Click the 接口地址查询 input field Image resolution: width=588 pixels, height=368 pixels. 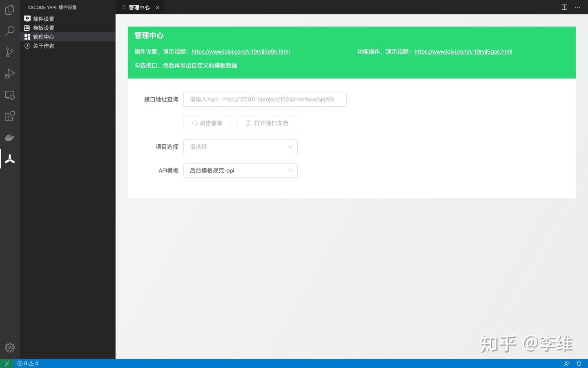tap(265, 99)
